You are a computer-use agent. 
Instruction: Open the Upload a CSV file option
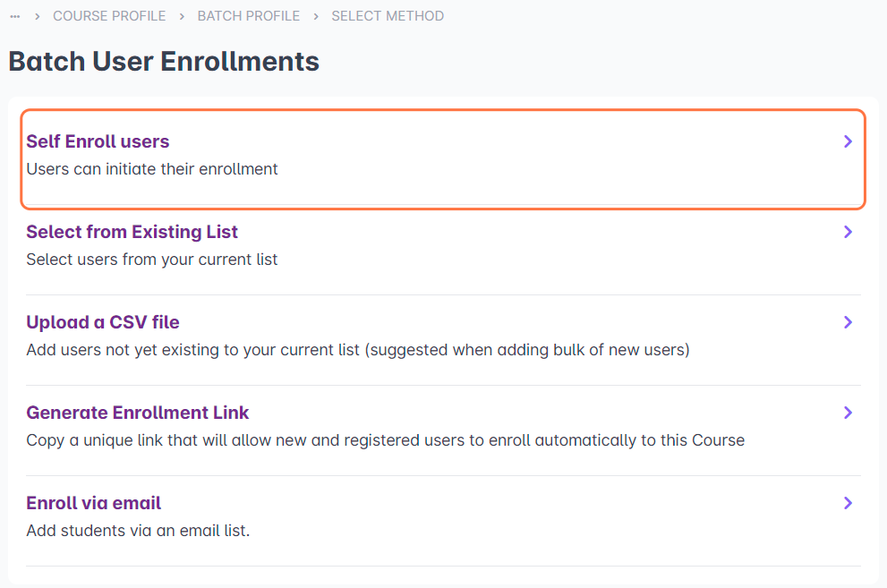click(x=103, y=322)
